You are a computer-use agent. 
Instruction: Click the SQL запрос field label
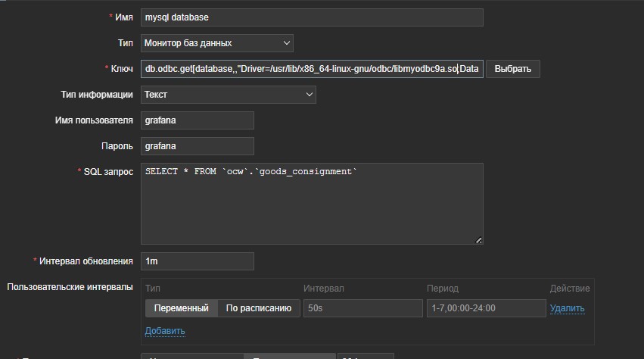tap(108, 172)
